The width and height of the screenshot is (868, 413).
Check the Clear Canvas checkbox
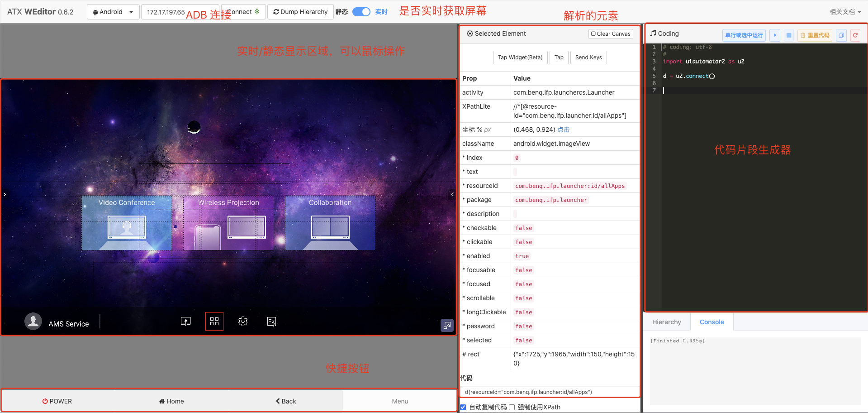click(592, 34)
